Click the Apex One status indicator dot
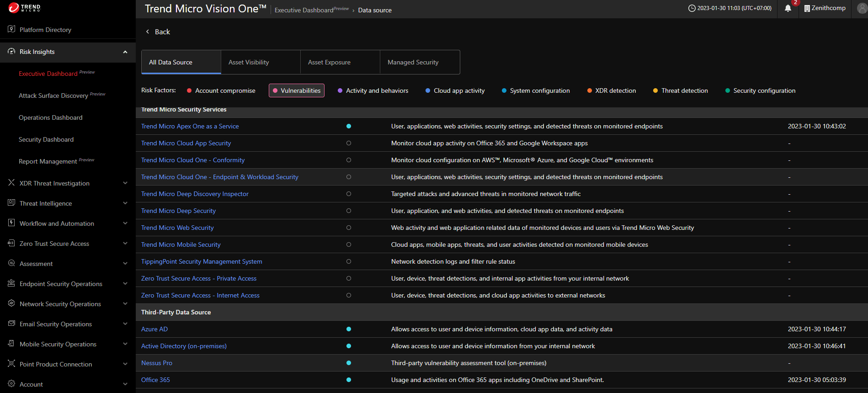Viewport: 868px width, 393px height. click(x=349, y=126)
